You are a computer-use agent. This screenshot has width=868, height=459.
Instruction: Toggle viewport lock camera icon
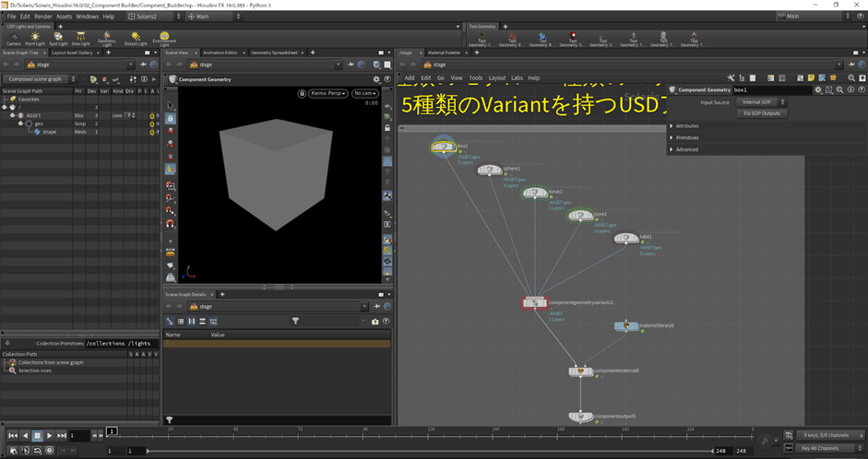point(301,93)
